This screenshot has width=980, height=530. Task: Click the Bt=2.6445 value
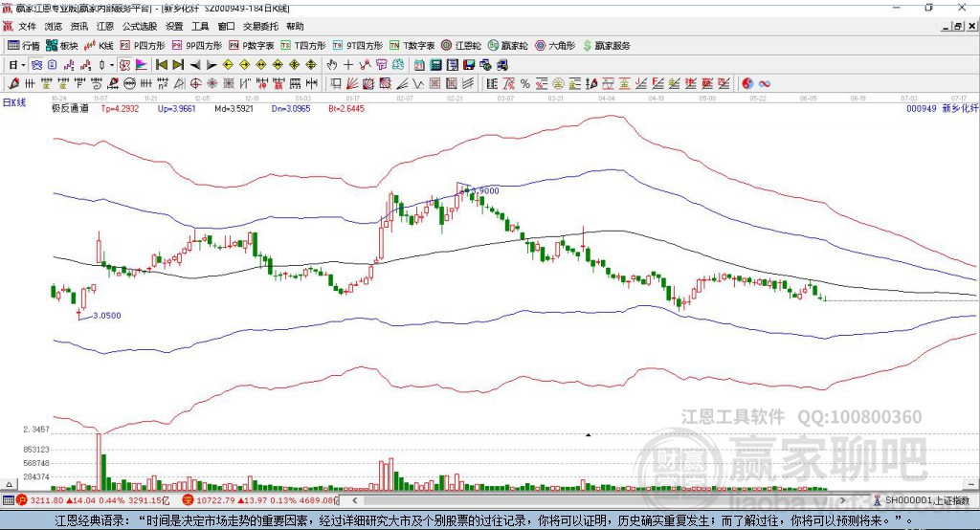coord(346,108)
